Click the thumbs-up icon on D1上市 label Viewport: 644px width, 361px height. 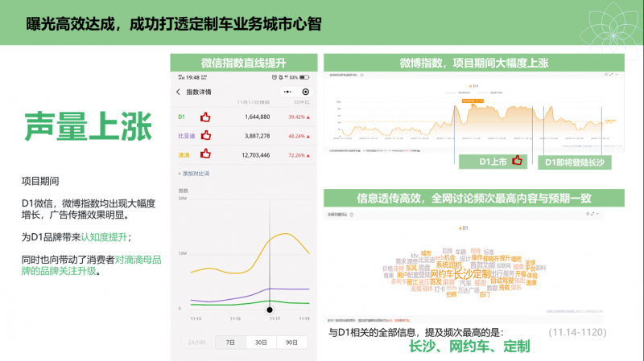click(517, 160)
